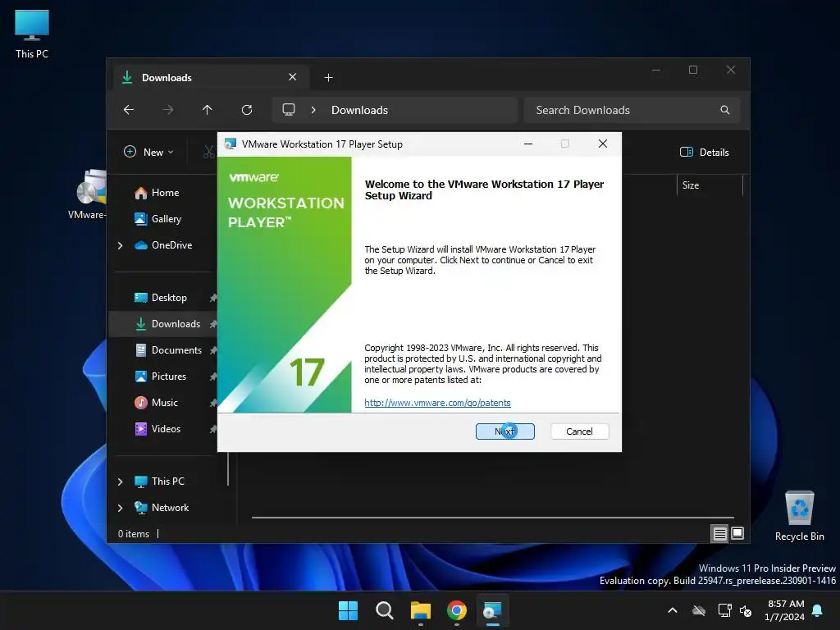Open Documents in the sidebar
840x630 pixels.
(x=176, y=350)
